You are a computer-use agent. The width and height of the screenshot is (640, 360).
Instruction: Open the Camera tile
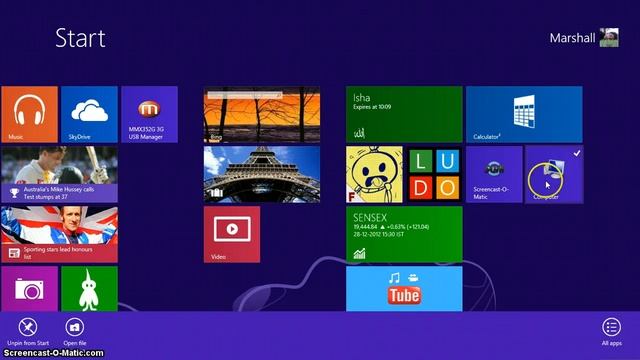29,289
